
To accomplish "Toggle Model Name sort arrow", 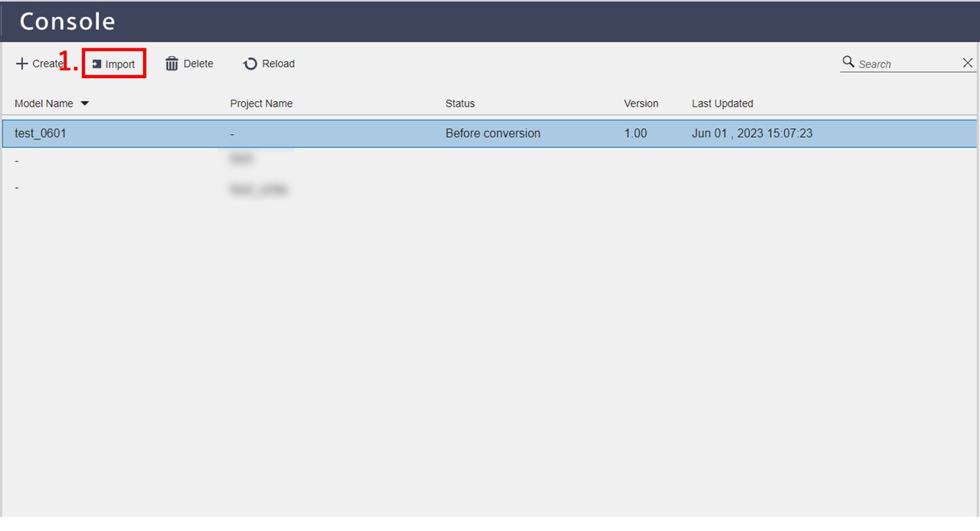I will [85, 103].
